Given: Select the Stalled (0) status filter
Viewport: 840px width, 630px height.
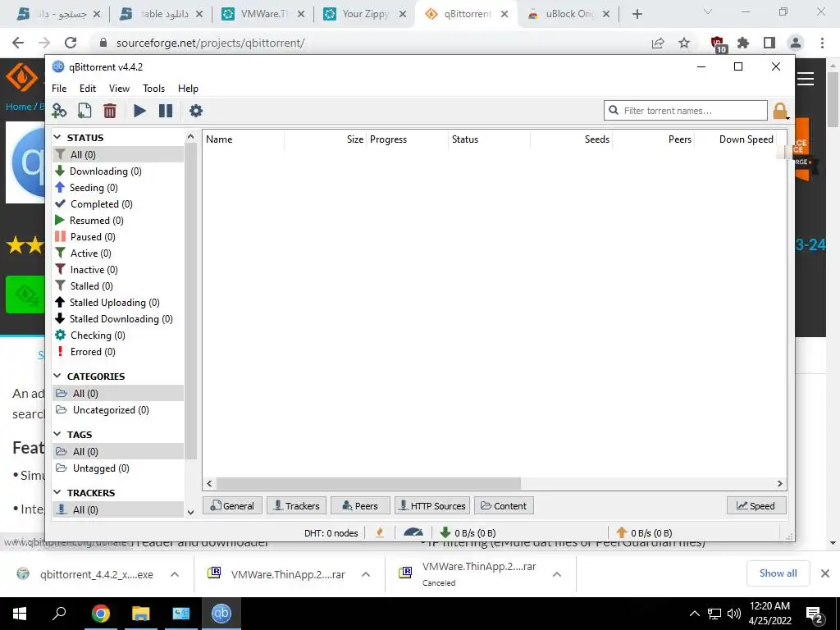Looking at the screenshot, I should coord(92,286).
